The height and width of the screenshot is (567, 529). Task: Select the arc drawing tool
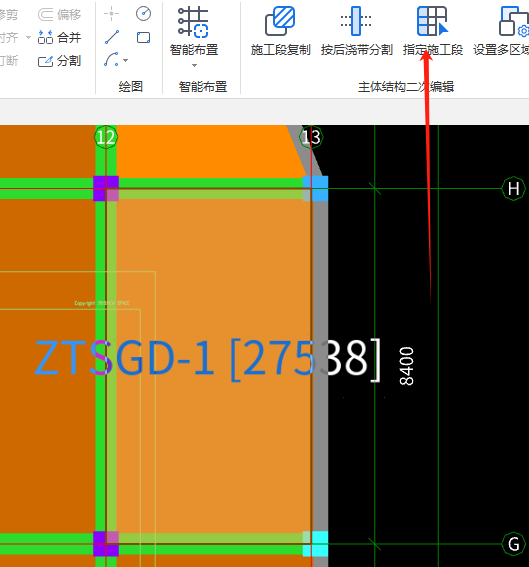click(111, 59)
